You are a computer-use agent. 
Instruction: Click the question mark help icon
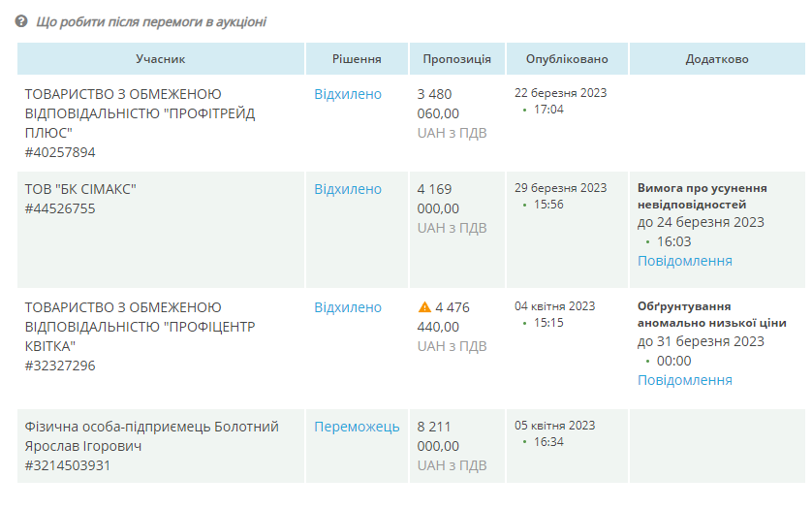pyautogui.click(x=21, y=21)
